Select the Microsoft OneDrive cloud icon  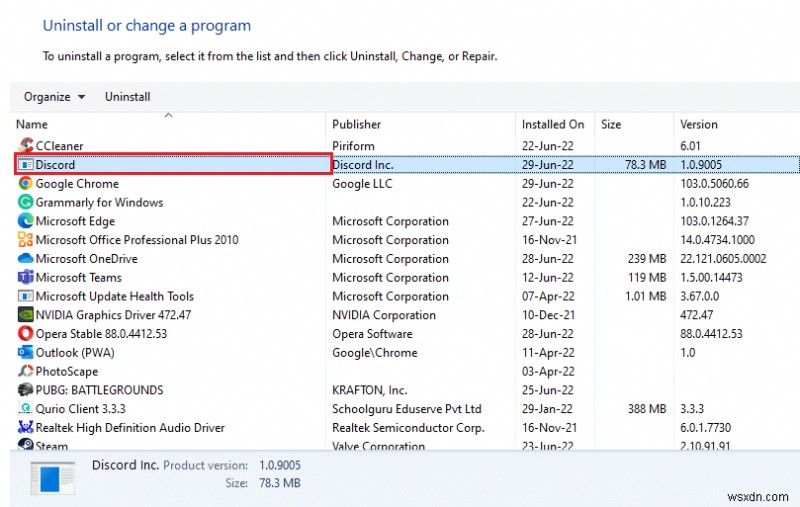(25, 258)
